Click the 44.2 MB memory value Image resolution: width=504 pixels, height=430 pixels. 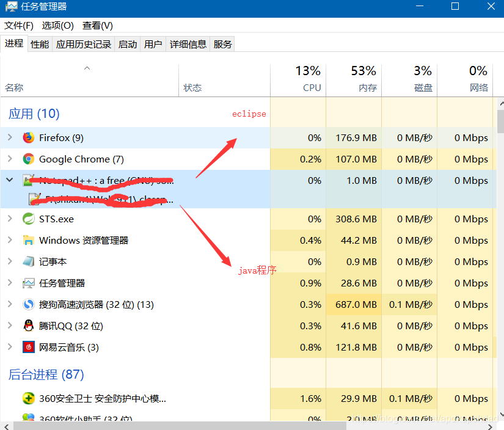[x=359, y=240]
